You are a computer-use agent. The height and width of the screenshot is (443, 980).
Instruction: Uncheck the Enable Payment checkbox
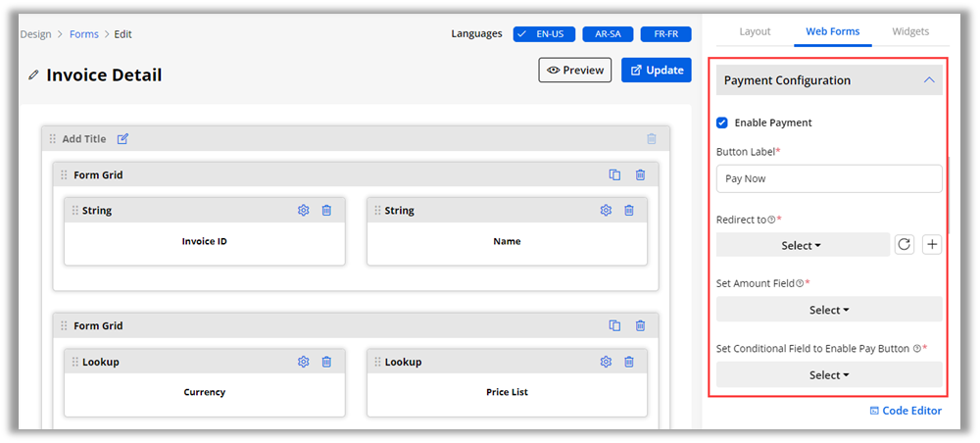[x=722, y=123]
